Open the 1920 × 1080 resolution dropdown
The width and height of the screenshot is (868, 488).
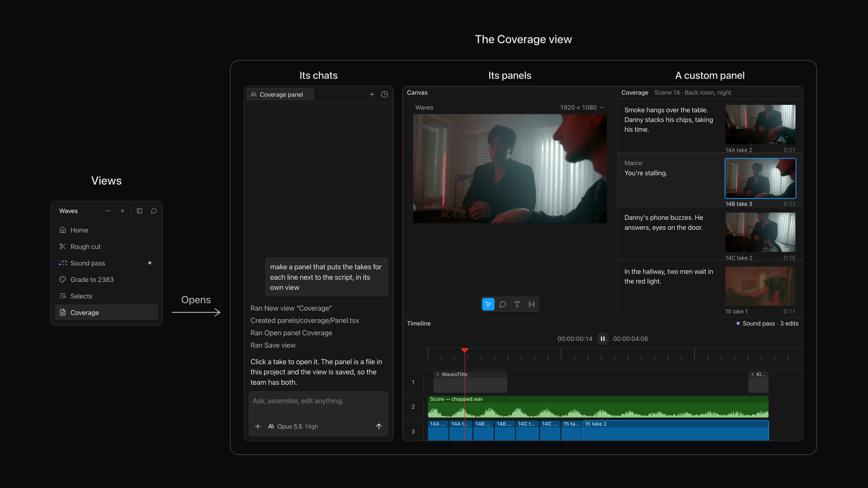pyautogui.click(x=582, y=108)
